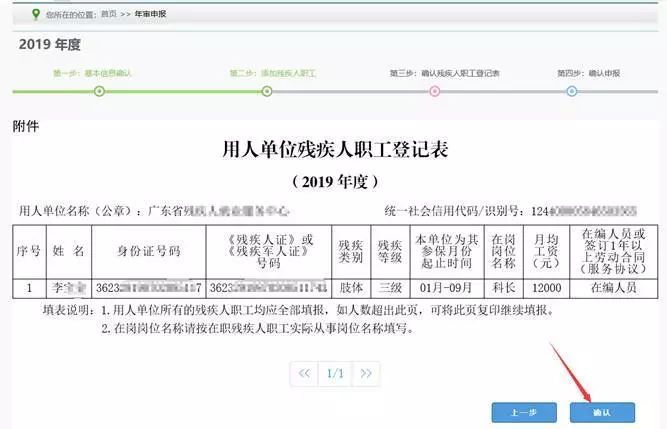Go to previous page with « arrow
The image size is (667, 429).
[x=304, y=373]
